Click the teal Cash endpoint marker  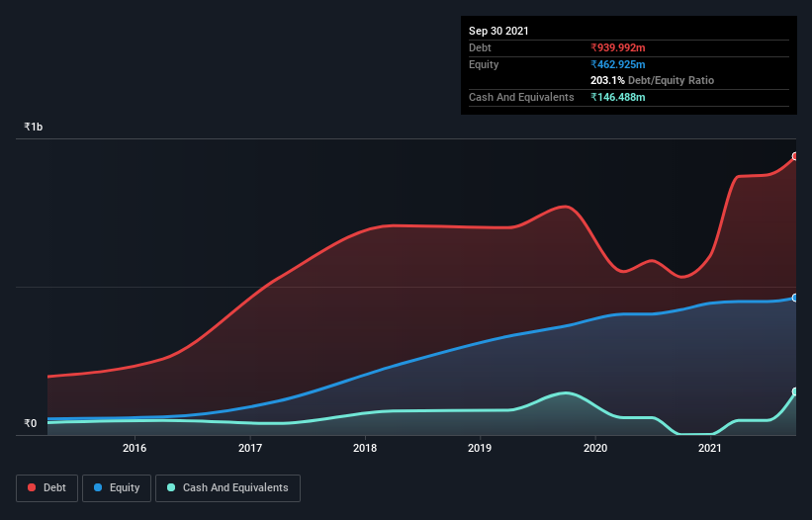tap(795, 391)
